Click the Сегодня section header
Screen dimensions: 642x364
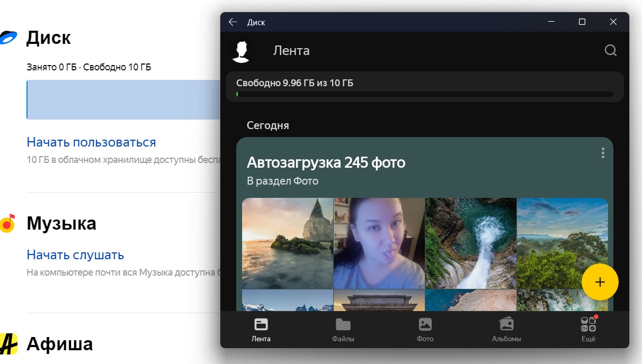tap(268, 125)
